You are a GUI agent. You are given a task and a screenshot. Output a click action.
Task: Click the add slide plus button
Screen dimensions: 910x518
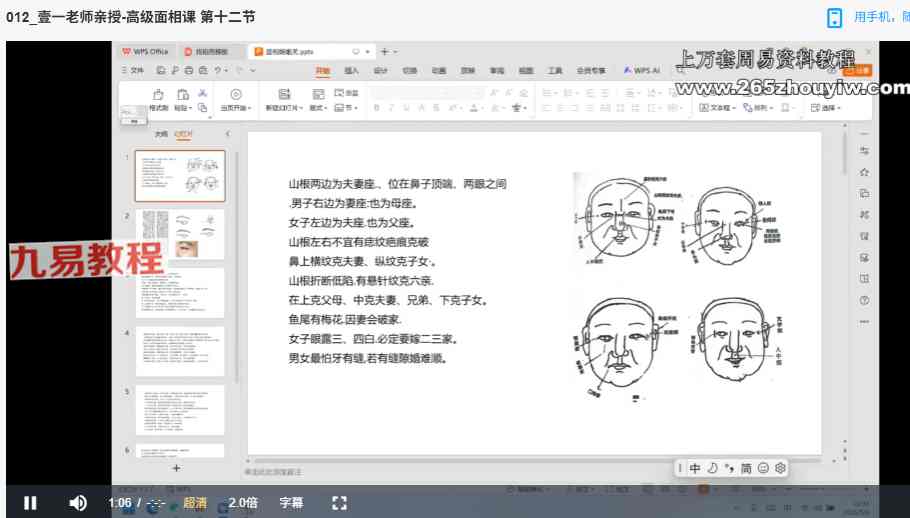pyautogui.click(x=176, y=468)
